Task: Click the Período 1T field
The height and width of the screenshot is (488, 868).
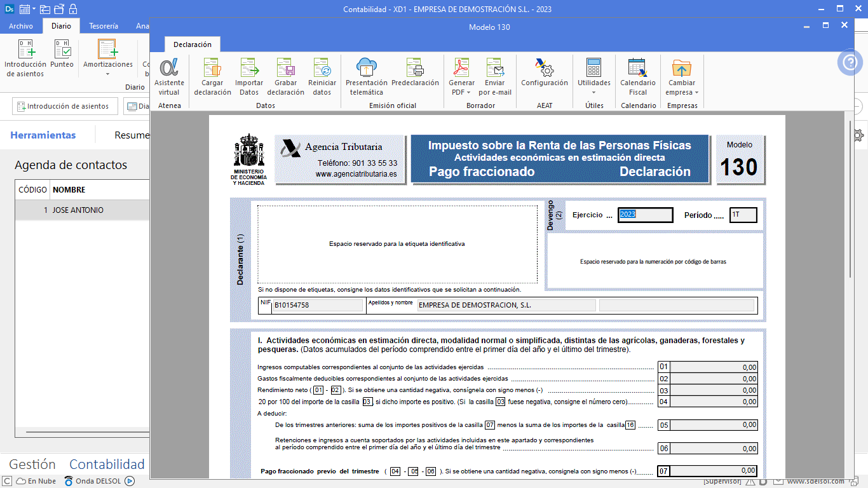Action: coord(743,215)
